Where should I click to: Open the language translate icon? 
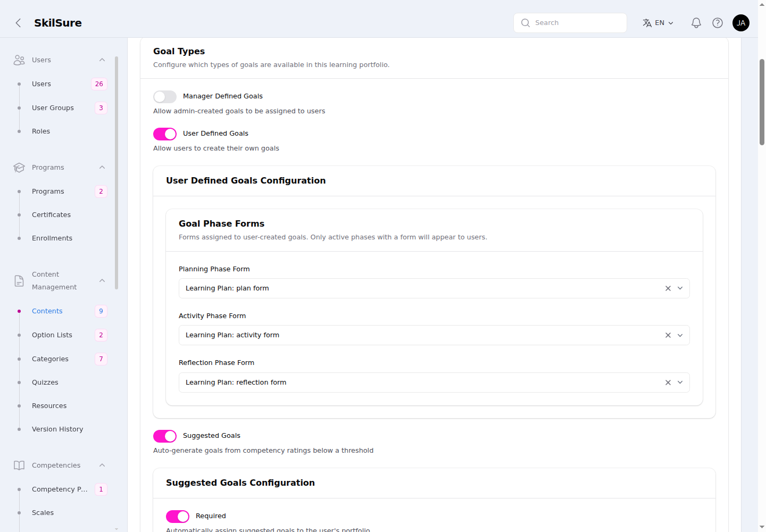tap(647, 23)
